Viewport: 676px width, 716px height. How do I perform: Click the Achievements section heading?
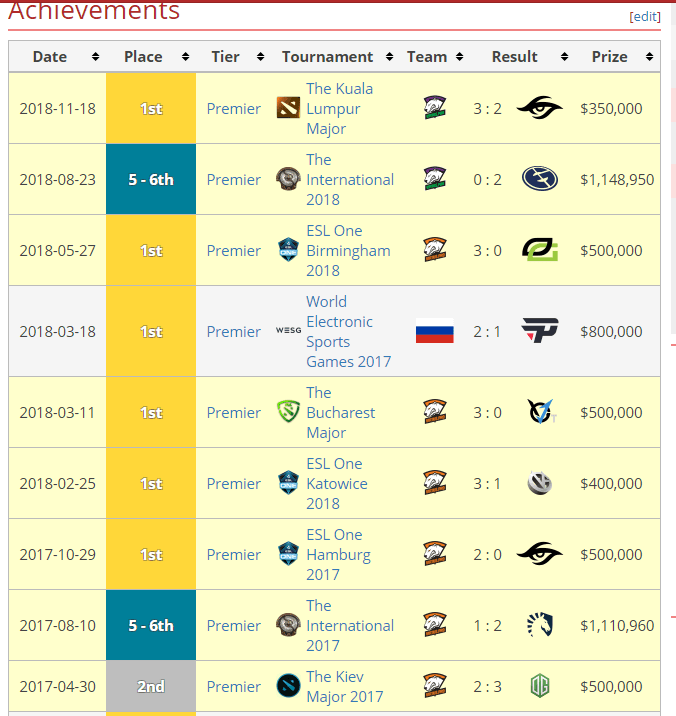[94, 11]
